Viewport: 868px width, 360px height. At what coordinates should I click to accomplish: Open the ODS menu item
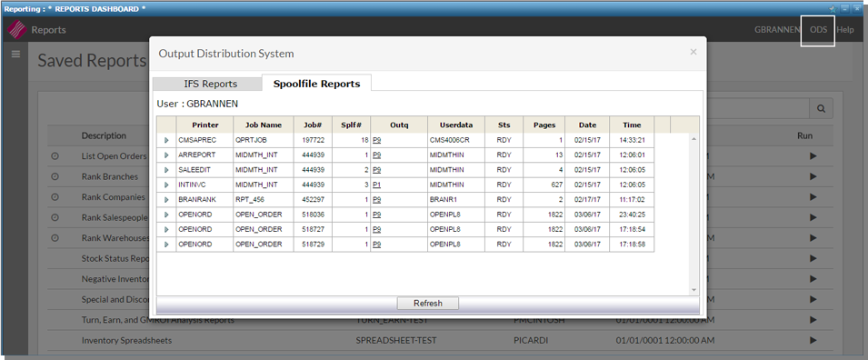(x=818, y=30)
